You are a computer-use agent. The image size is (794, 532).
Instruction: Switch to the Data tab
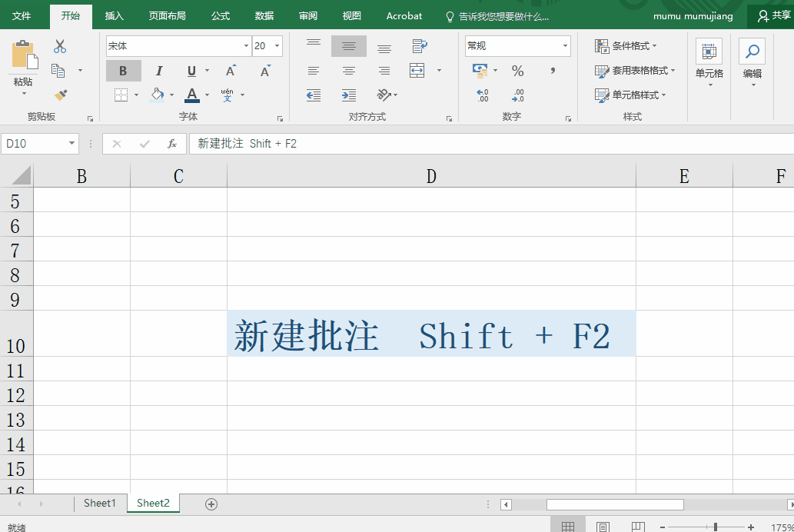(x=264, y=16)
